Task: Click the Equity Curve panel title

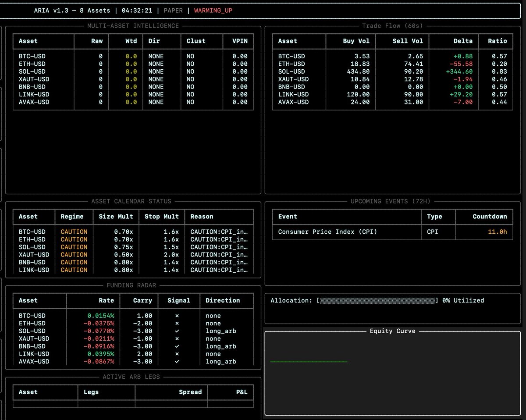Action: click(392, 331)
